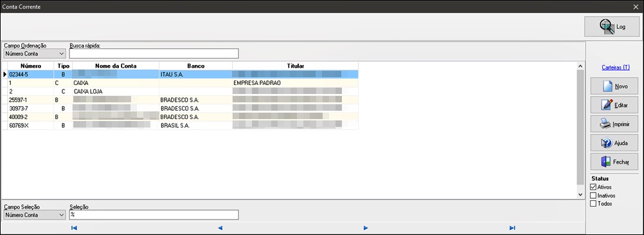Enable the Inativos checkbox

[593, 196]
